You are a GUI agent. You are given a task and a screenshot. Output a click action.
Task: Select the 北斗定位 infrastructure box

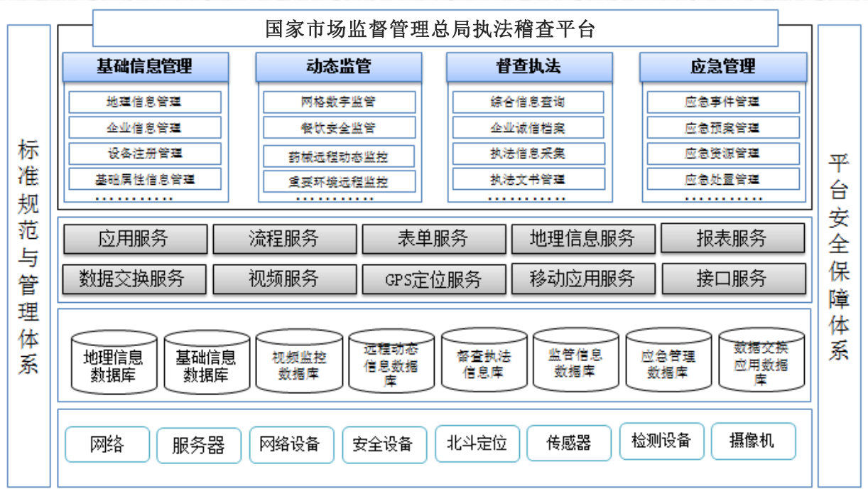pos(477,444)
